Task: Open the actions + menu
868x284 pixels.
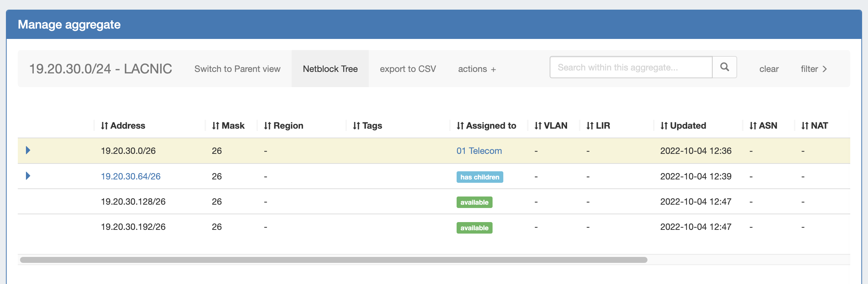Action: pyautogui.click(x=477, y=69)
